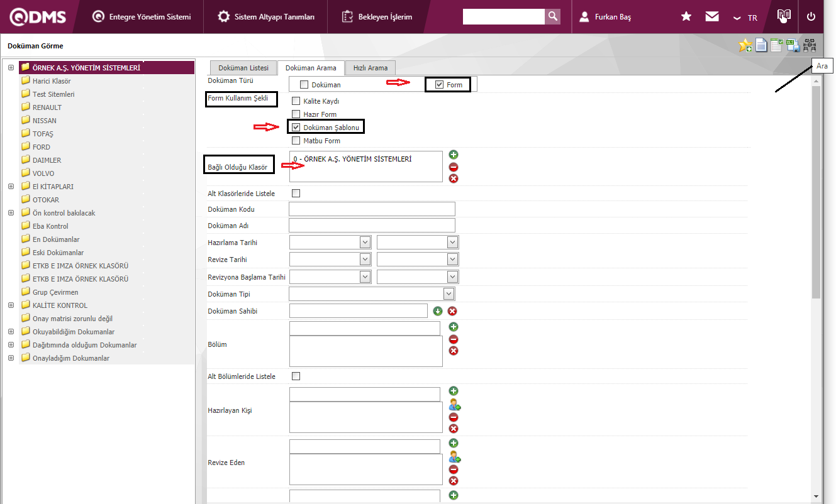Click the binoculars search (Ara) icon
The width and height of the screenshot is (836, 504).
tap(810, 45)
